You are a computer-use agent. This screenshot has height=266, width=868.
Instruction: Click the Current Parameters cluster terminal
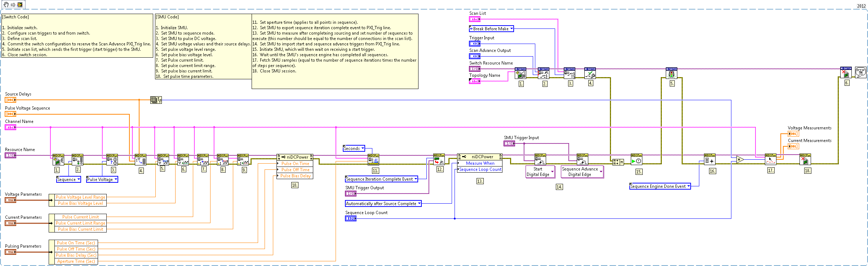click(x=10, y=223)
